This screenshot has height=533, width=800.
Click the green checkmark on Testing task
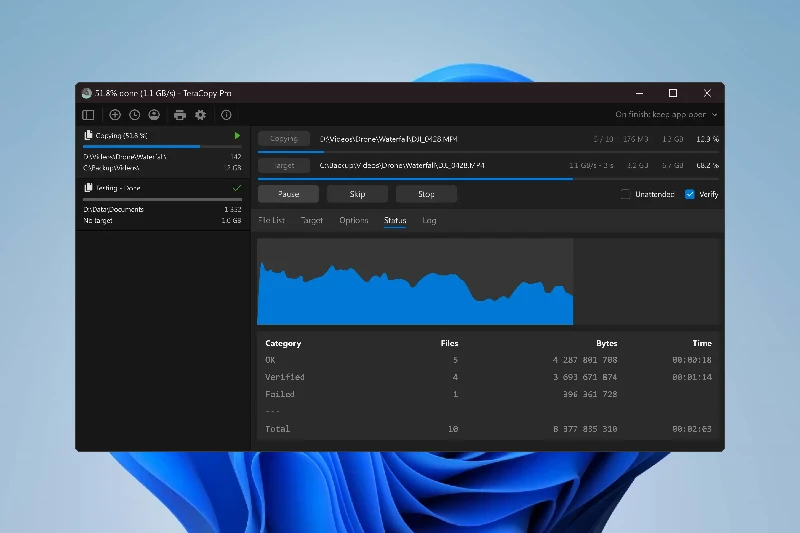(x=237, y=188)
